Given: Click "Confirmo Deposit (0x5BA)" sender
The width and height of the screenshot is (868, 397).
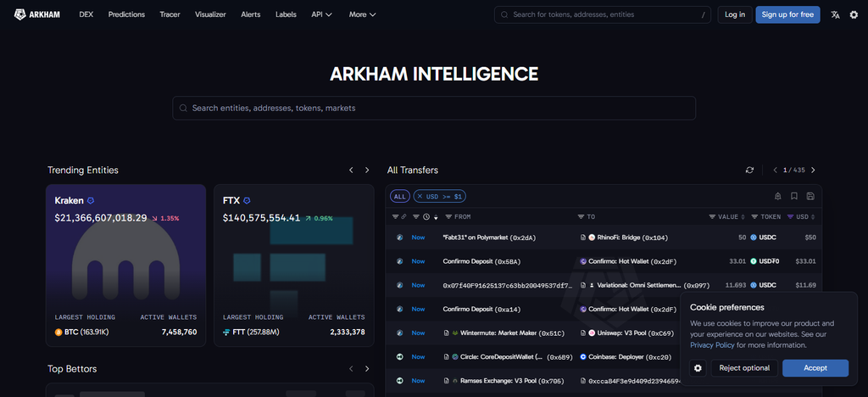Looking at the screenshot, I should pos(481,261).
